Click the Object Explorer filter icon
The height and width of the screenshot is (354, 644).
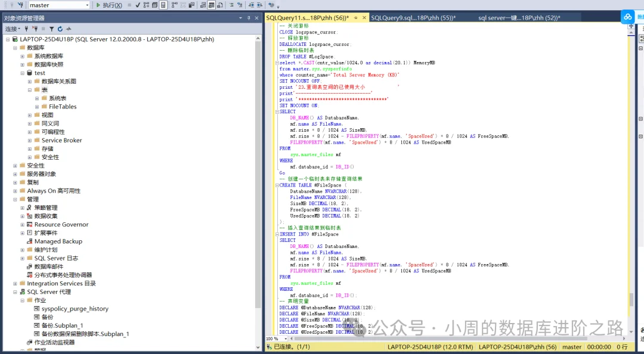pyautogui.click(x=52, y=29)
